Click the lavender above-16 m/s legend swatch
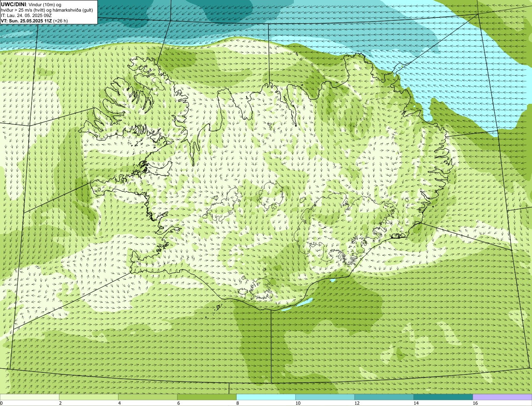This screenshot has width=532, height=406. pyautogui.click(x=502, y=397)
